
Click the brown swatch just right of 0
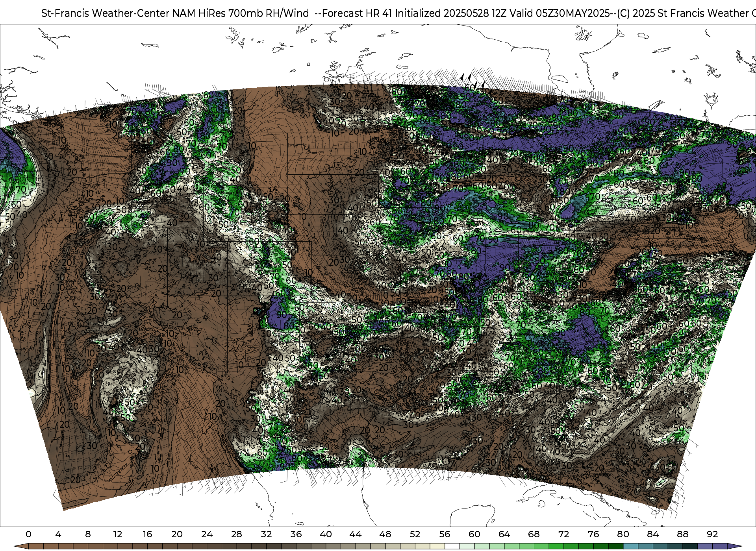coord(36,546)
